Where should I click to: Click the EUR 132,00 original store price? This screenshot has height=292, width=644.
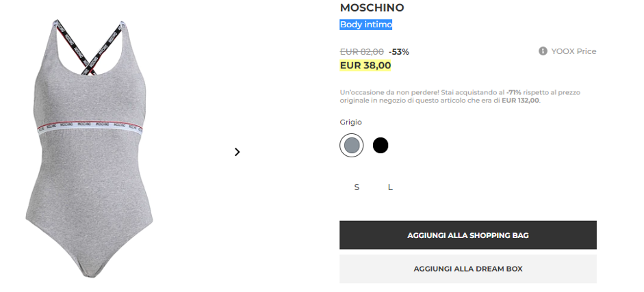(x=520, y=101)
